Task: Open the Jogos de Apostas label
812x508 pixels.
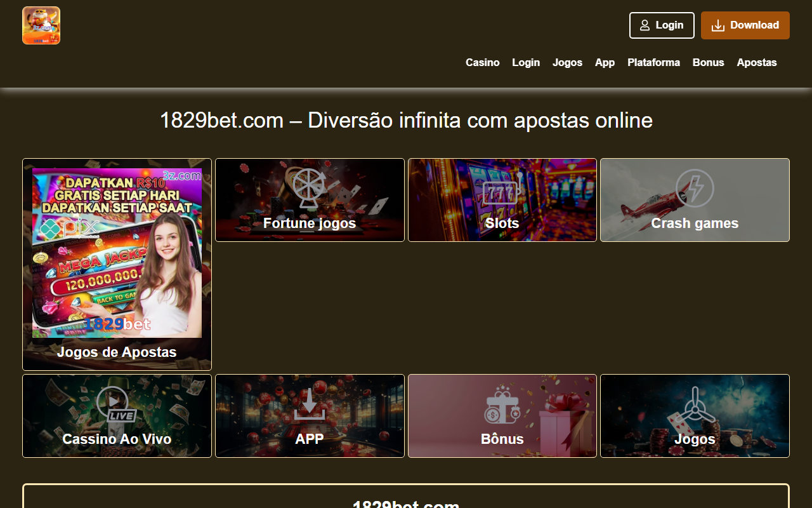Action: click(x=117, y=352)
